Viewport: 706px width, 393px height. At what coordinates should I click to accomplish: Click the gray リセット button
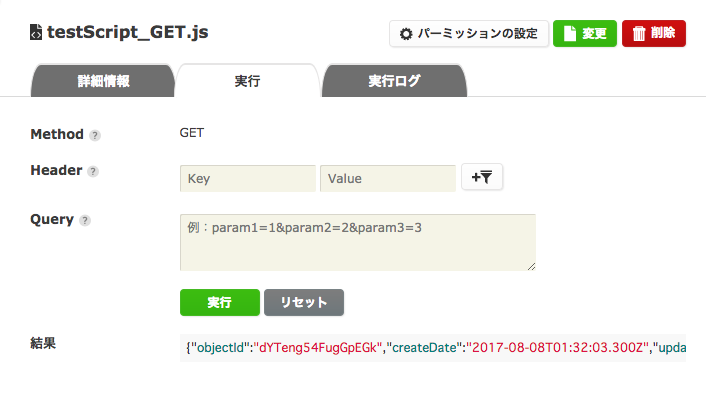pos(304,303)
